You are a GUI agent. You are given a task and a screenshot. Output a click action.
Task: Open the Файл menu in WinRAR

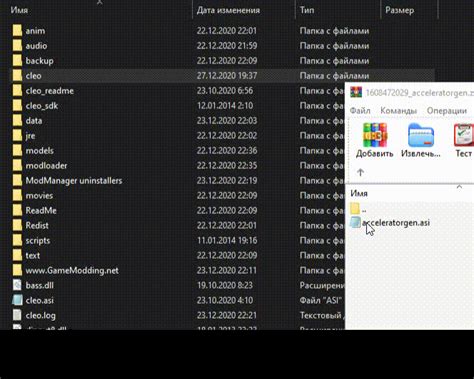click(x=360, y=110)
